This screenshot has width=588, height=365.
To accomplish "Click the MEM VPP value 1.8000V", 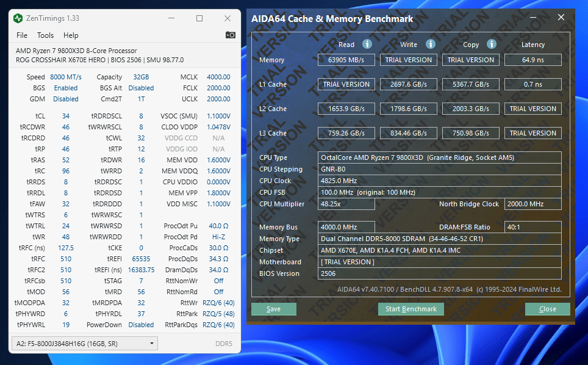I will coord(218,193).
